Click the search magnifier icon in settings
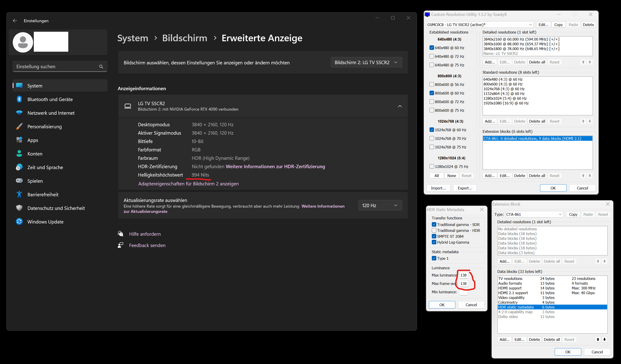This screenshot has height=364, width=621. tap(101, 66)
